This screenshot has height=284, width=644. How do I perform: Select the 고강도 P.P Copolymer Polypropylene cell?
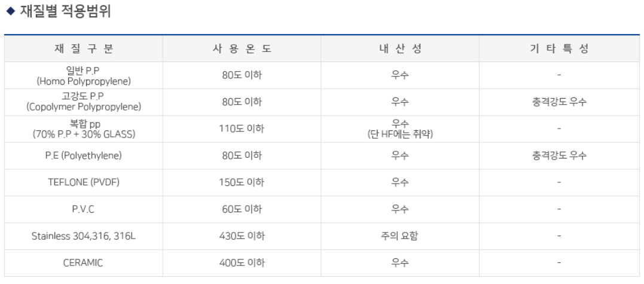point(84,102)
